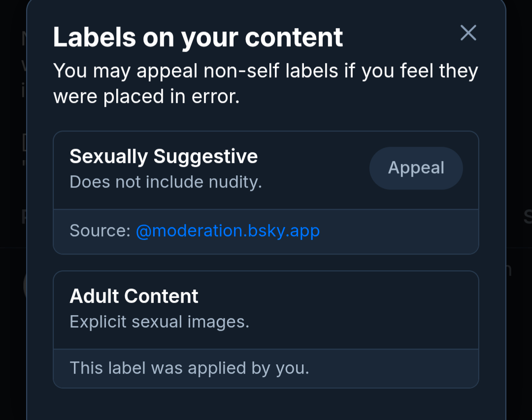The image size is (532, 420).
Task: Click the "Source:" text in the label footer
Action: (100, 230)
